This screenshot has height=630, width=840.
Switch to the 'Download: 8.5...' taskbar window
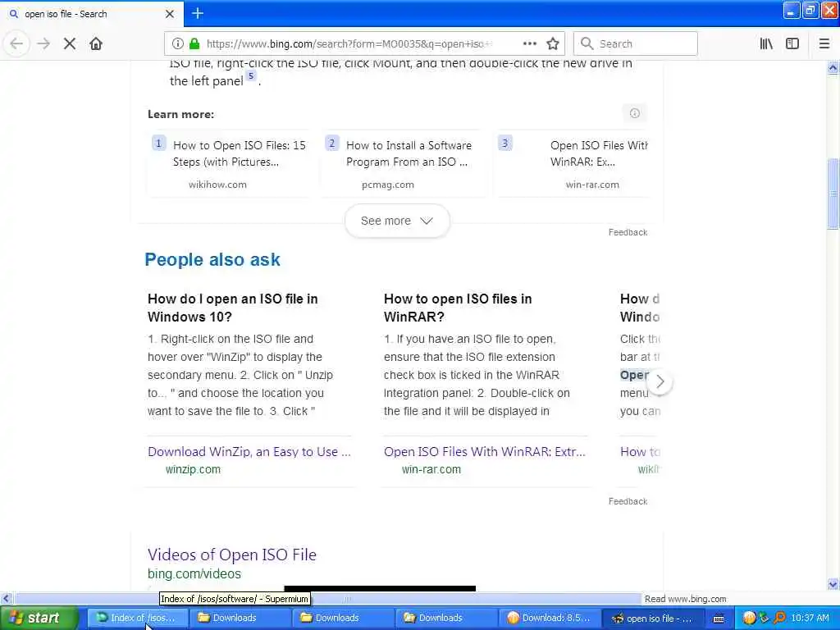(x=549, y=618)
